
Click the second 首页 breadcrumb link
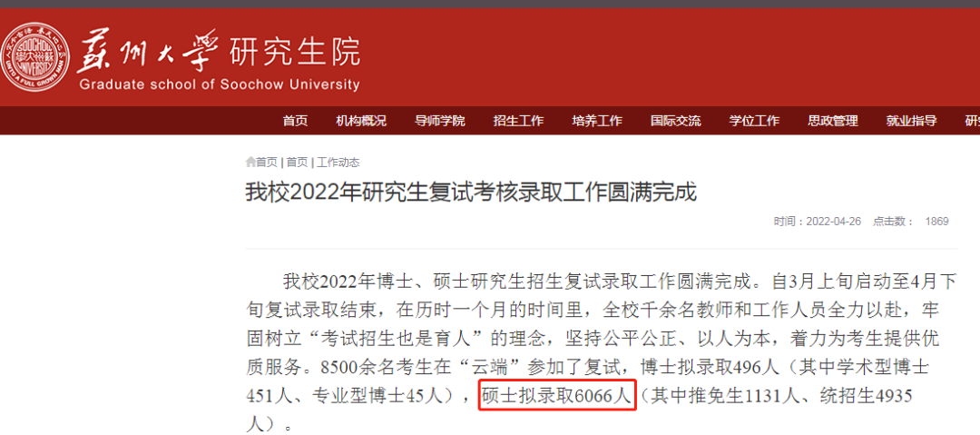pyautogui.click(x=297, y=163)
